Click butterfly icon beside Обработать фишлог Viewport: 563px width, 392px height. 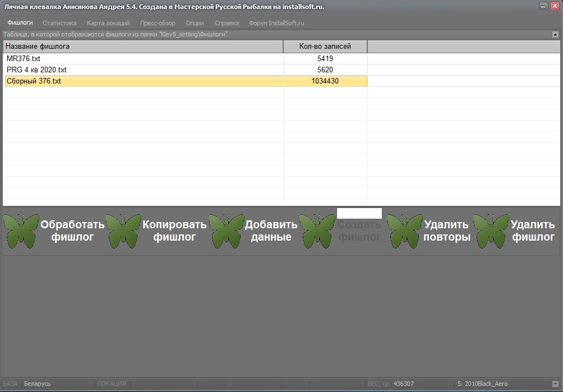(21, 231)
